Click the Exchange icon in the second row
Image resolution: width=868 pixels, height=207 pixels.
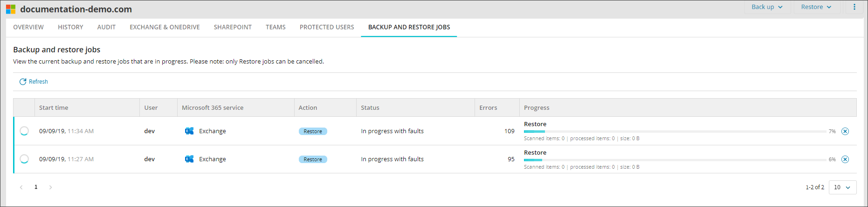click(189, 159)
